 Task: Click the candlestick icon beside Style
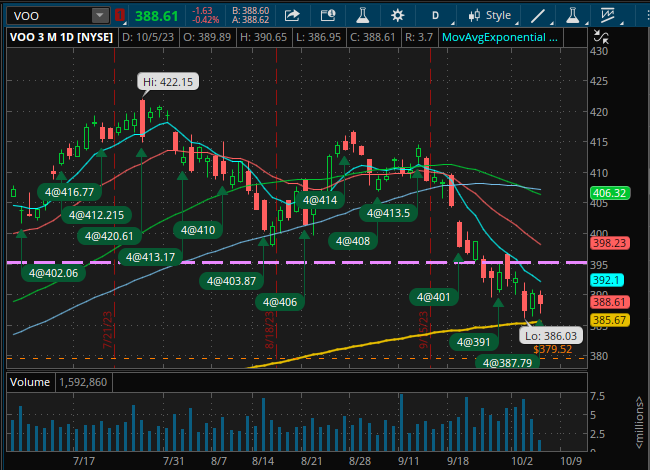pos(474,16)
